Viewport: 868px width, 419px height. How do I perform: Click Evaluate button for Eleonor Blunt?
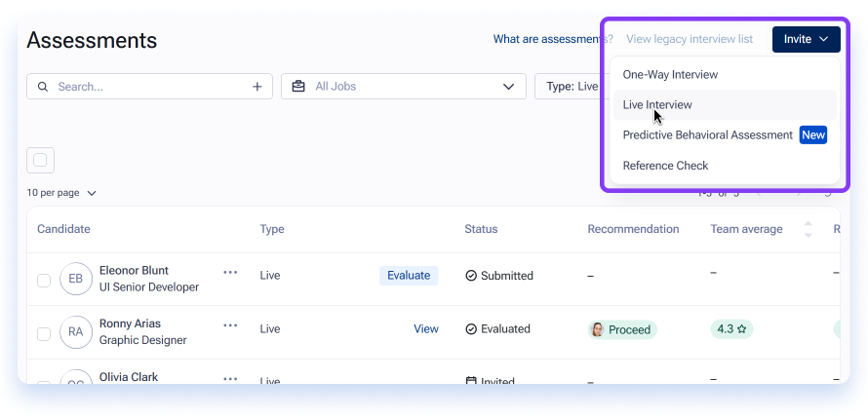pos(409,276)
